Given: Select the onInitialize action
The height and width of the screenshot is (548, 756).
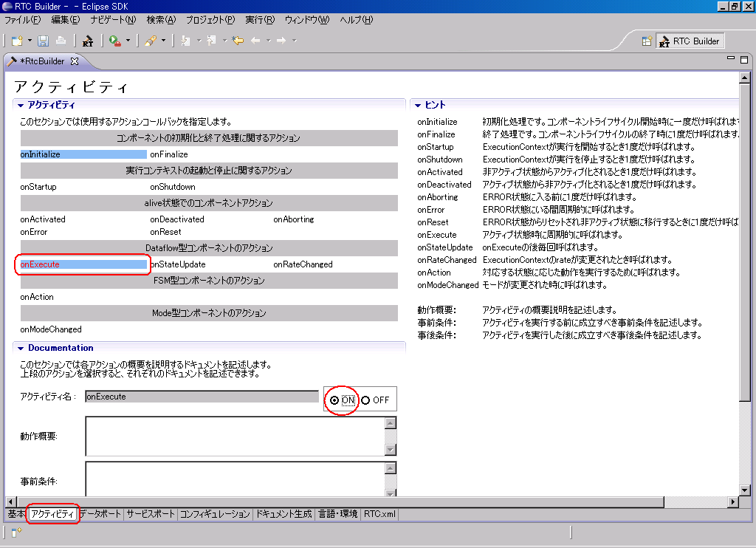Looking at the screenshot, I should tap(83, 154).
